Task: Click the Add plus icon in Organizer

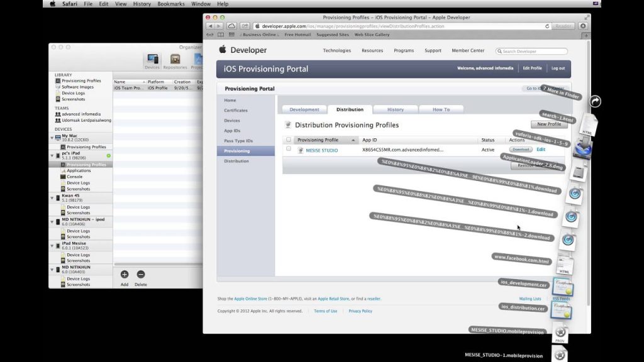Action: [x=125, y=274]
